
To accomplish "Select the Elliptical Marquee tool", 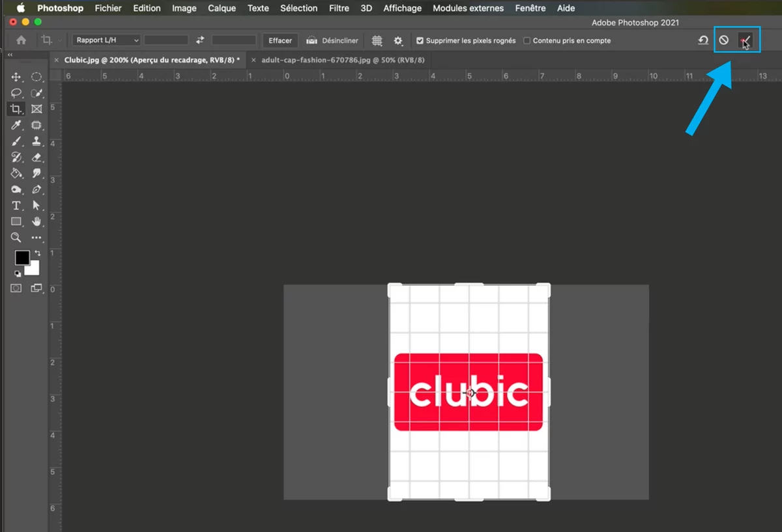I will coord(36,77).
